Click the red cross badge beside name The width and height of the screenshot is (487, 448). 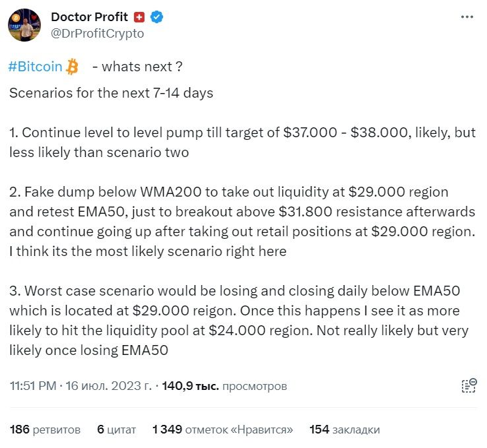point(139,17)
